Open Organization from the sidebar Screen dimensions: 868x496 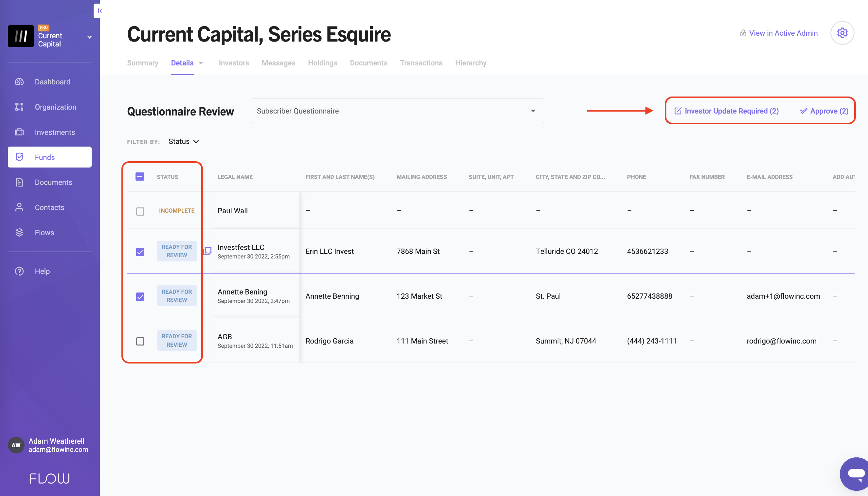[x=50, y=107]
